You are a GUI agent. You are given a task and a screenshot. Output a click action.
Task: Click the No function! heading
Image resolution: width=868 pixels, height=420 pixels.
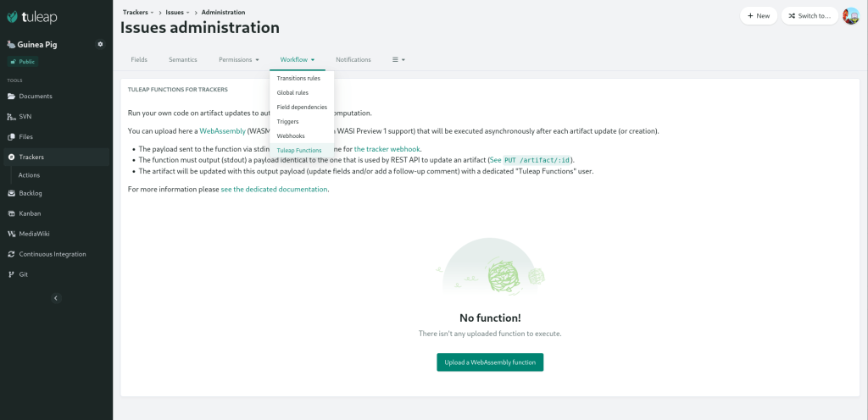(490, 318)
